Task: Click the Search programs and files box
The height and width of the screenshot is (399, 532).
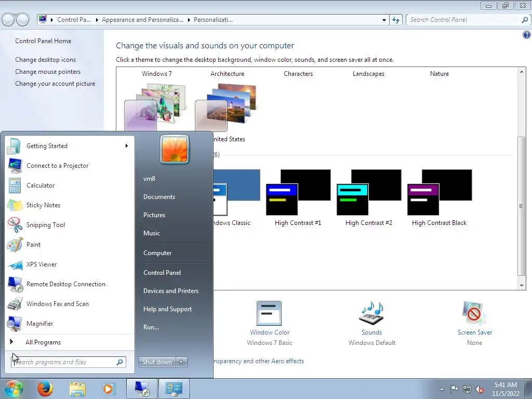Action: (x=69, y=362)
